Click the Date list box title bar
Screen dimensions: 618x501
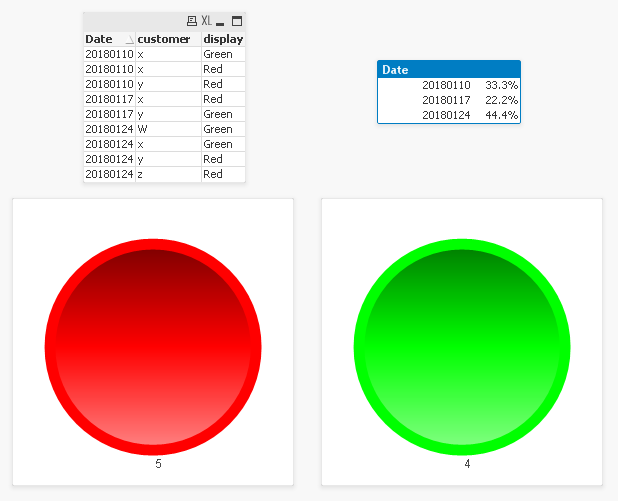pyautogui.click(x=449, y=69)
